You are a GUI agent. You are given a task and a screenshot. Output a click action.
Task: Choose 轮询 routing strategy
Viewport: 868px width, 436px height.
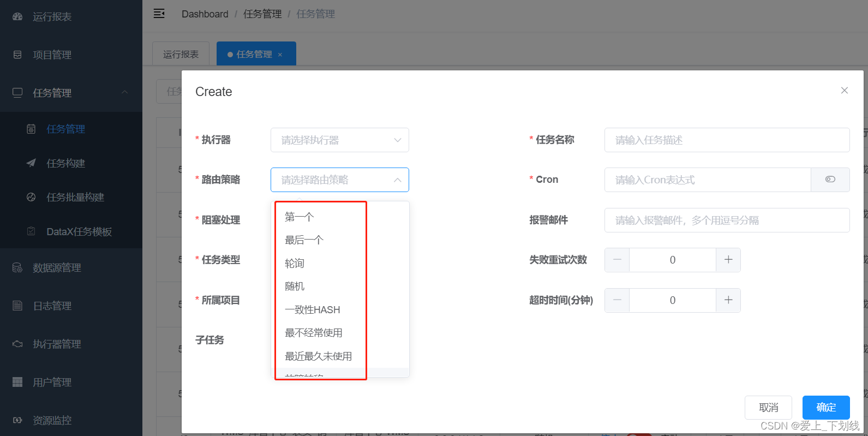(340, 263)
